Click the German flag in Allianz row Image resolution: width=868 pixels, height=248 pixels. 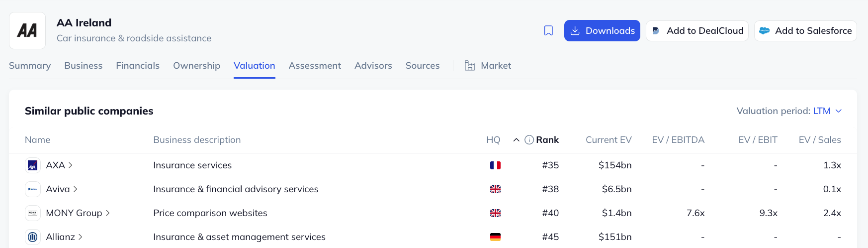(x=495, y=237)
